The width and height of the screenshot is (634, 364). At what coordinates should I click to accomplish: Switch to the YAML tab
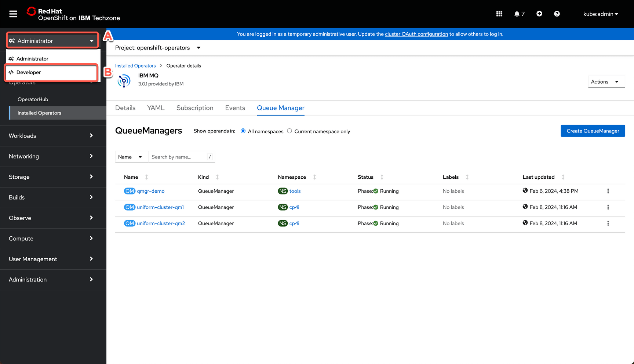pyautogui.click(x=156, y=108)
